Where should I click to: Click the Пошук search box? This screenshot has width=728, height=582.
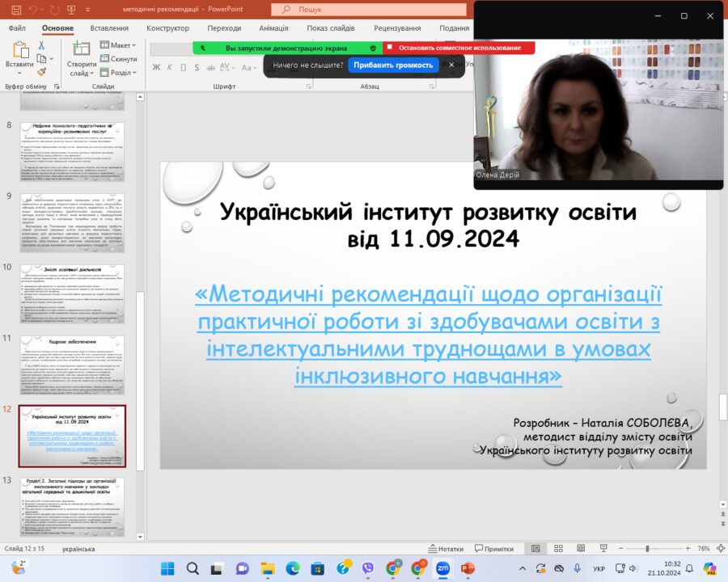point(369,9)
